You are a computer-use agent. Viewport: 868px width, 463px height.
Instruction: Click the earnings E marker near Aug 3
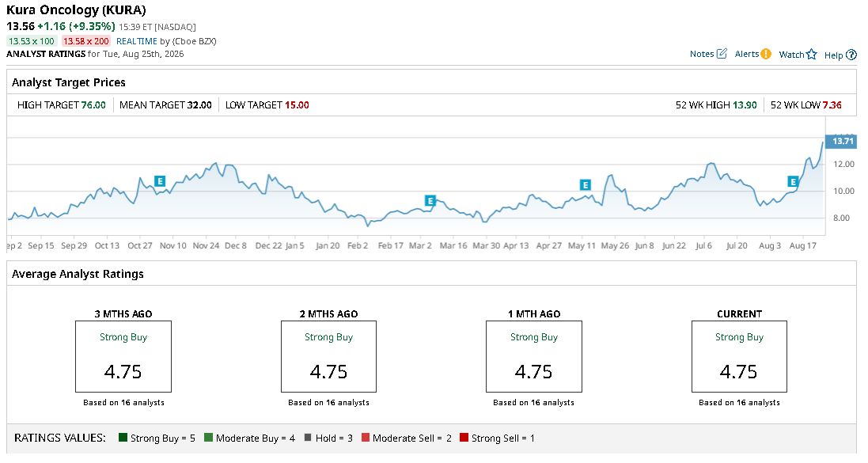794,182
